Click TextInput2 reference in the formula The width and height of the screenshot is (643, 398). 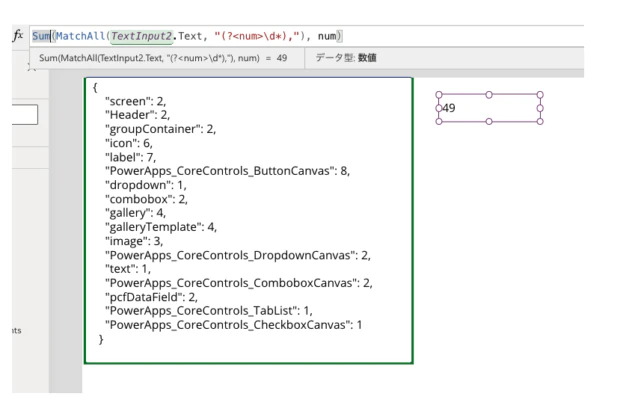pos(141,36)
